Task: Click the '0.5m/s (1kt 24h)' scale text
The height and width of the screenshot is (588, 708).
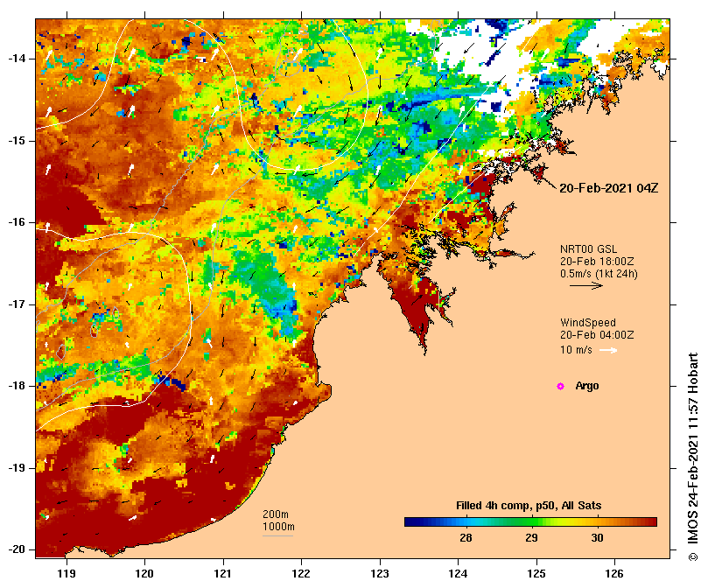Action: 599,274
